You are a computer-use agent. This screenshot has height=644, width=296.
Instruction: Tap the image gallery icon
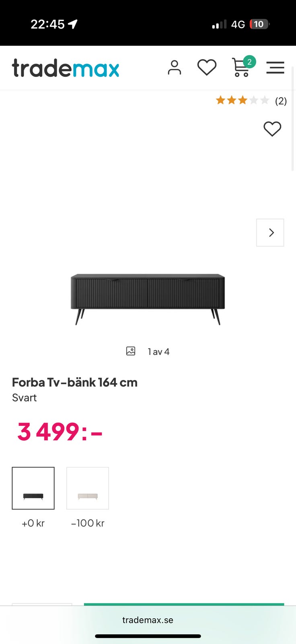[x=131, y=351]
